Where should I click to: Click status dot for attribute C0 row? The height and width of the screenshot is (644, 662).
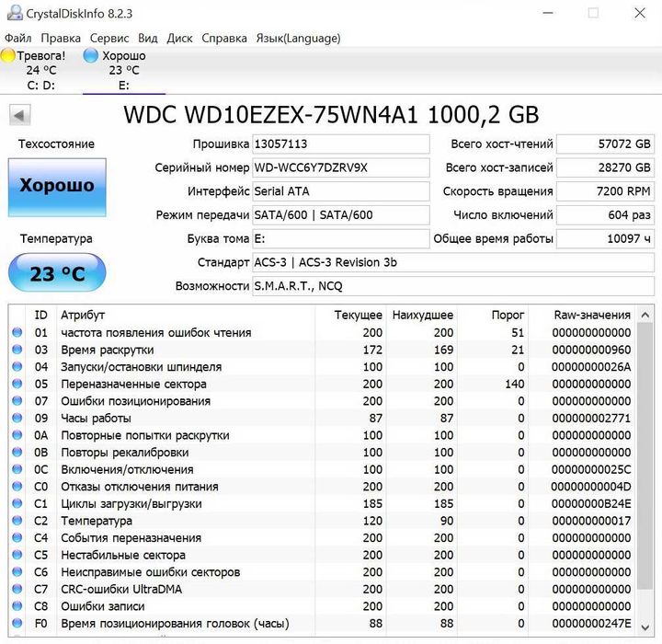(x=17, y=487)
